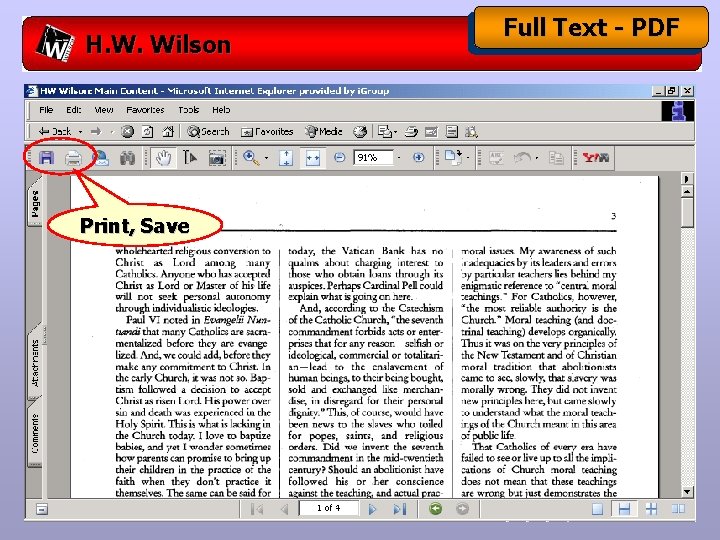Screen dimensions: 720x540
Task: Jump to the last page
Action: pyautogui.click(x=400, y=509)
